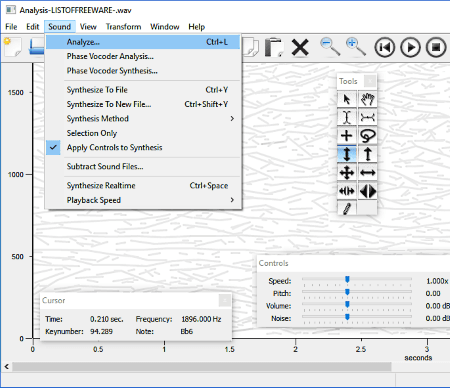The width and height of the screenshot is (450, 388).
Task: Click the new file toolbar icon
Action: [13, 47]
